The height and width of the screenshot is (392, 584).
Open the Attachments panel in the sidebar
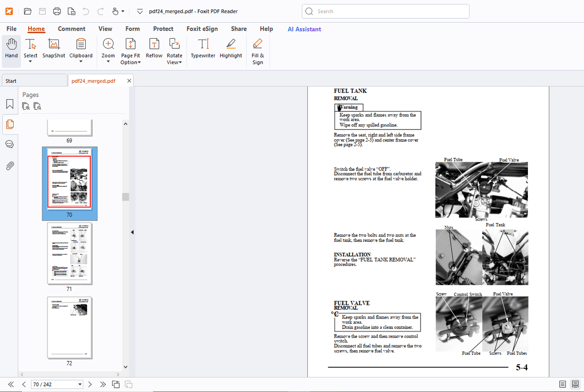pos(9,165)
